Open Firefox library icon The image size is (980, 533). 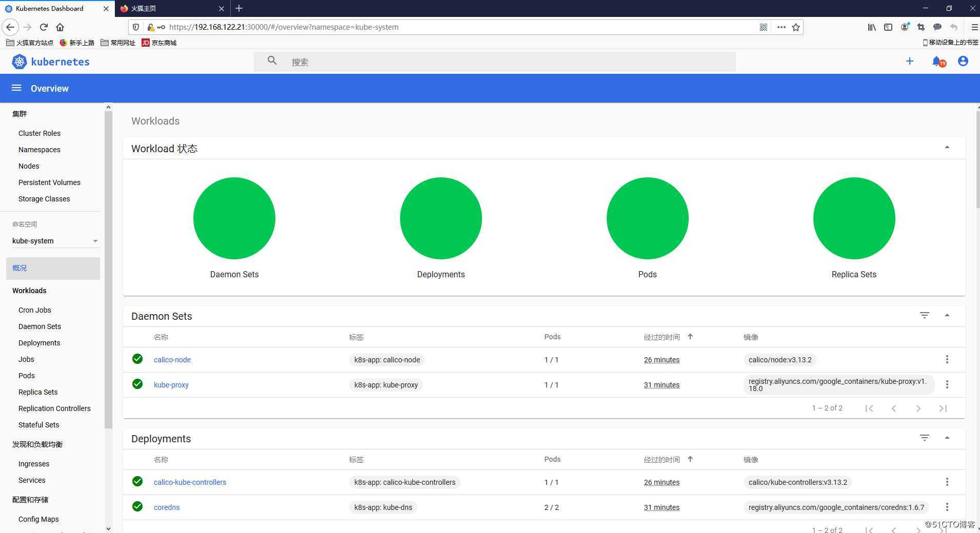pyautogui.click(x=872, y=27)
